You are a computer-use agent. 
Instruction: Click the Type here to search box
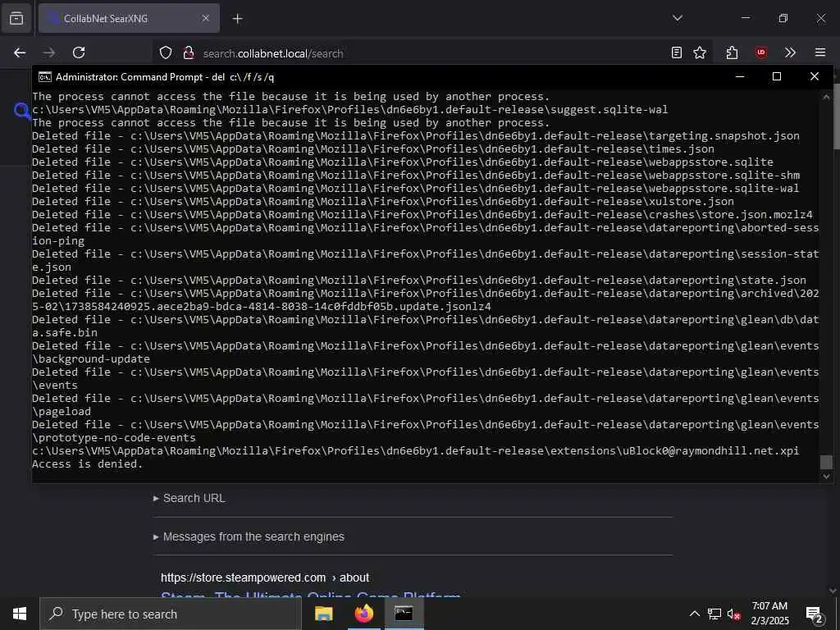(x=171, y=614)
